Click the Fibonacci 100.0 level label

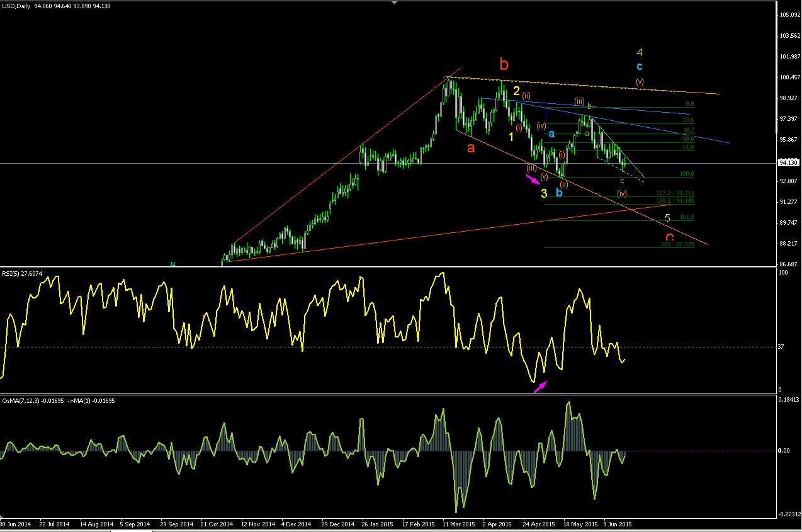[687, 174]
